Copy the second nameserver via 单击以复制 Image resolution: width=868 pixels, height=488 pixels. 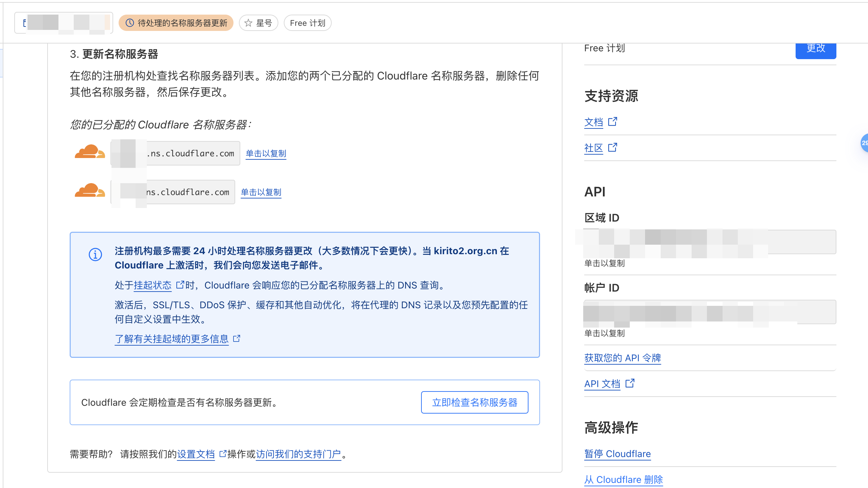[x=261, y=192]
